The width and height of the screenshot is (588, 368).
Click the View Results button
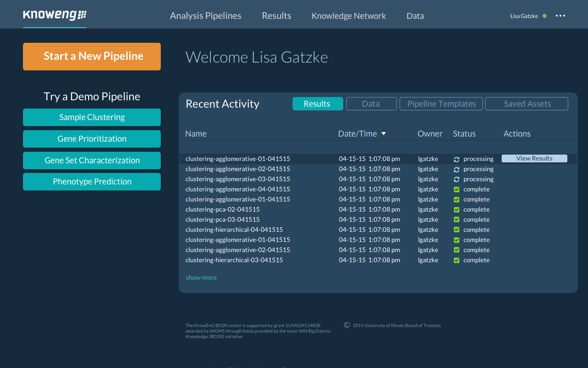coord(534,158)
